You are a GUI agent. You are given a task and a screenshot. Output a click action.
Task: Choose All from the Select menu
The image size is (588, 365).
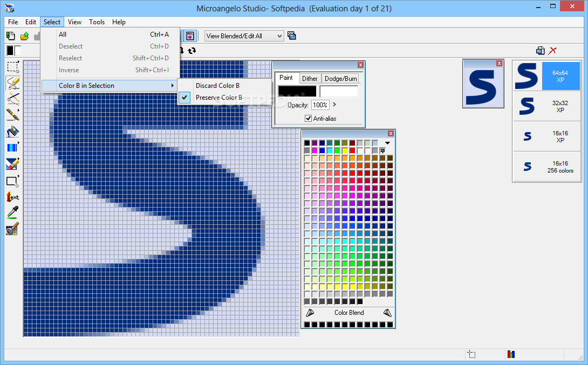[x=110, y=35]
